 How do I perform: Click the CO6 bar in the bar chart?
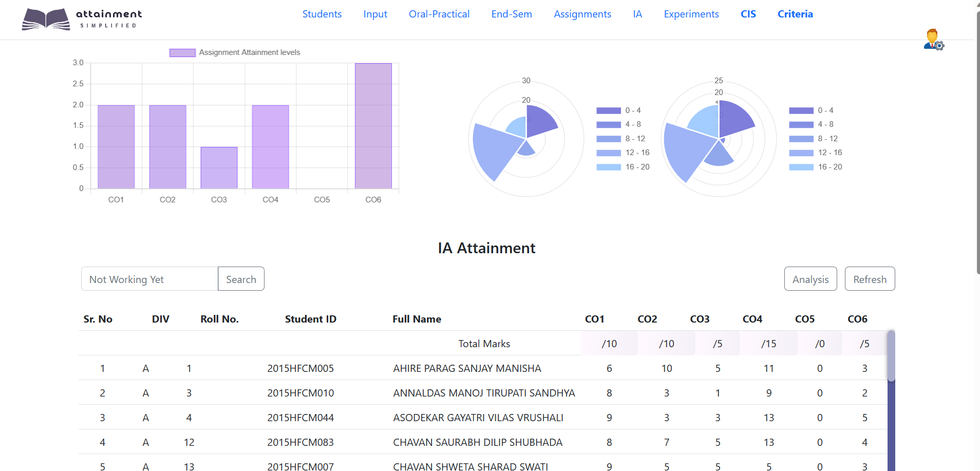[x=373, y=126]
